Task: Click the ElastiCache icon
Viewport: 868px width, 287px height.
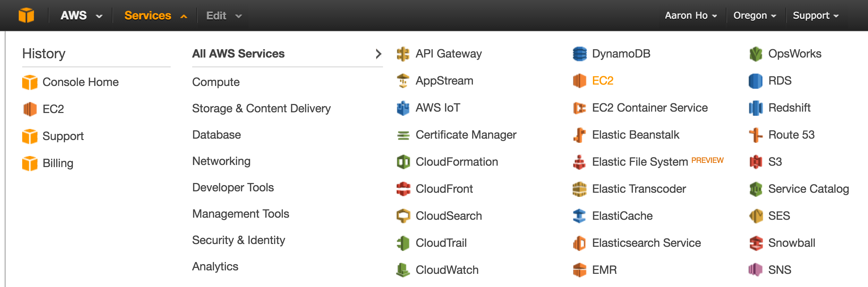Action: pyautogui.click(x=579, y=216)
